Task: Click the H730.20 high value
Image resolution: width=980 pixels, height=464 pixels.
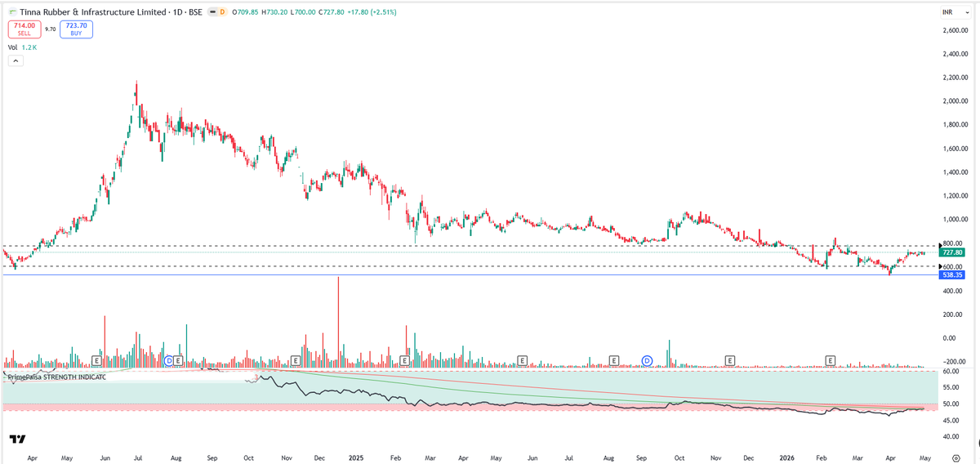Action: point(274,12)
